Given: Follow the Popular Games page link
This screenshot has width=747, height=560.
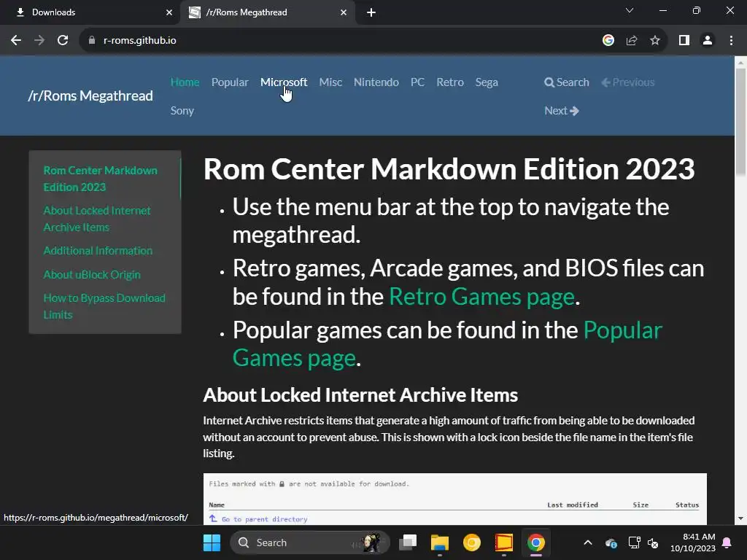Looking at the screenshot, I should pyautogui.click(x=447, y=344).
